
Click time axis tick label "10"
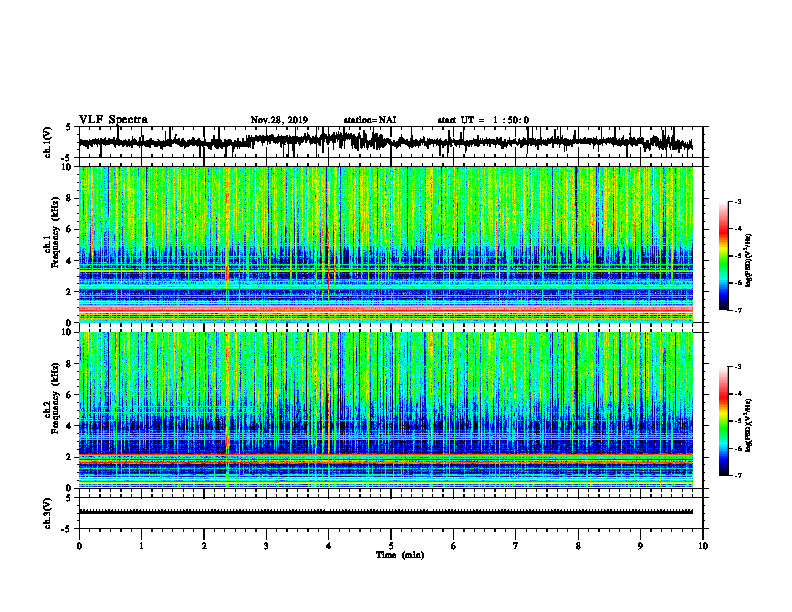[703, 546]
